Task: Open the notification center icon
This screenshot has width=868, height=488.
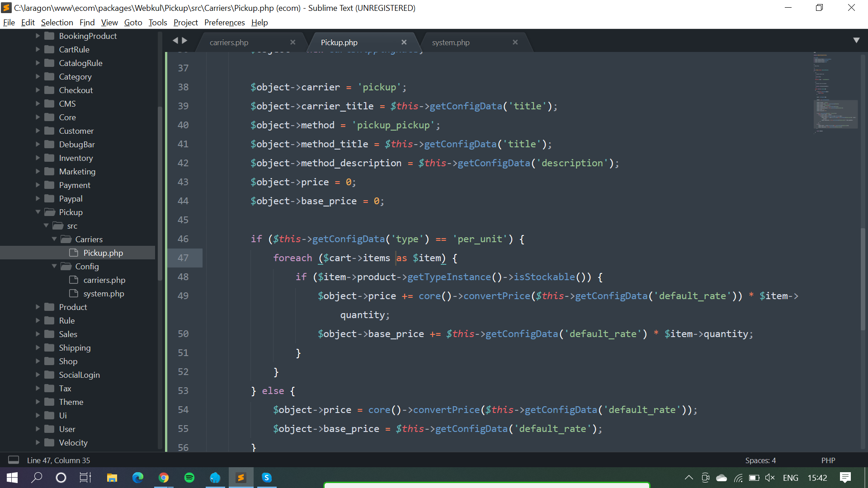Action: pos(845,478)
